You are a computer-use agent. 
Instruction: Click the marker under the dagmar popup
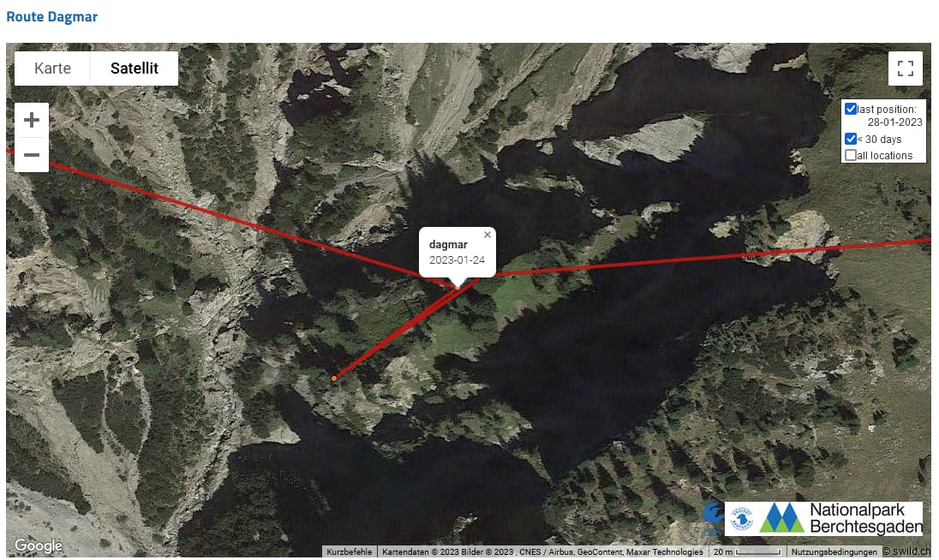tap(458, 288)
